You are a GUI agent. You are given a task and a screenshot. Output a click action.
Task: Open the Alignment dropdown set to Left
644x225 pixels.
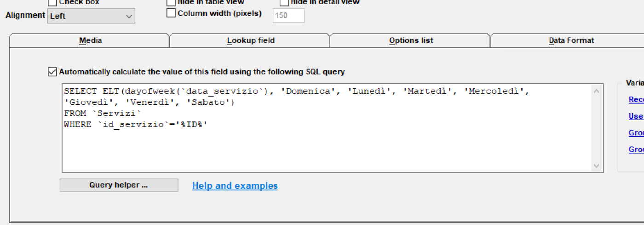tap(91, 16)
